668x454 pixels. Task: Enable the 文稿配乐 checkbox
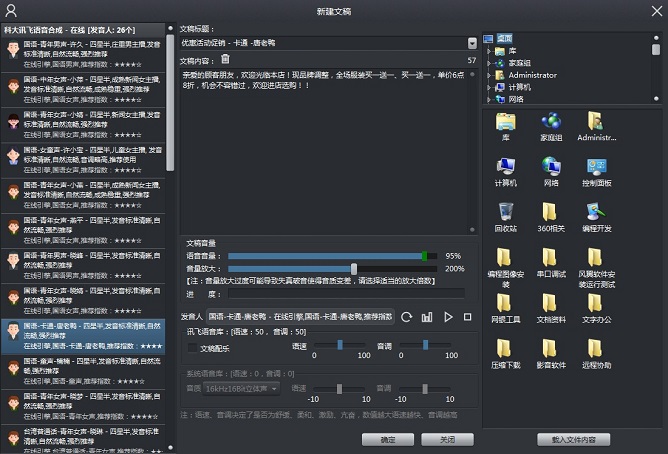pyautogui.click(x=192, y=348)
